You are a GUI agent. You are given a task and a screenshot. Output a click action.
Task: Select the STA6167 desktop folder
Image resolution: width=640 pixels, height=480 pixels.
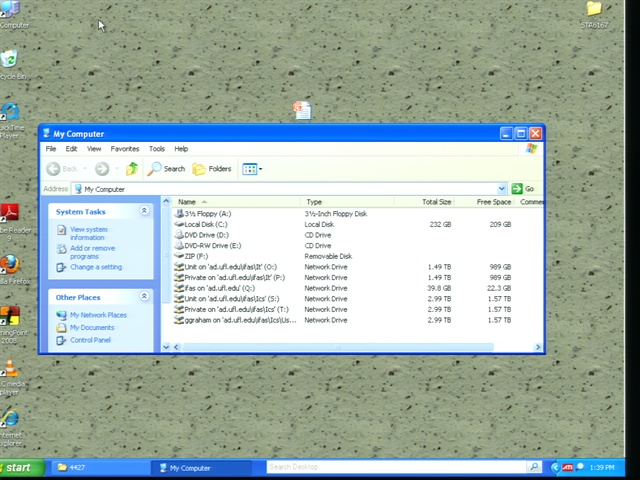(594, 16)
